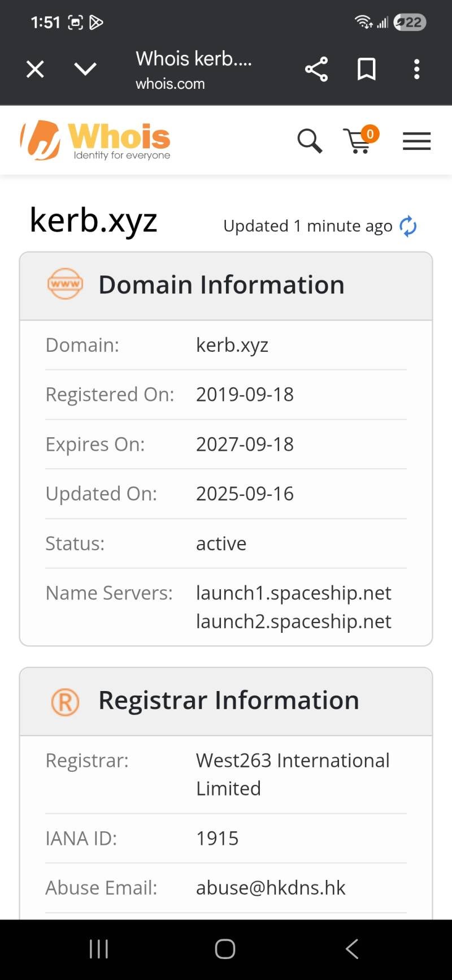
Task: Open the browser three-dot menu
Action: pos(416,69)
